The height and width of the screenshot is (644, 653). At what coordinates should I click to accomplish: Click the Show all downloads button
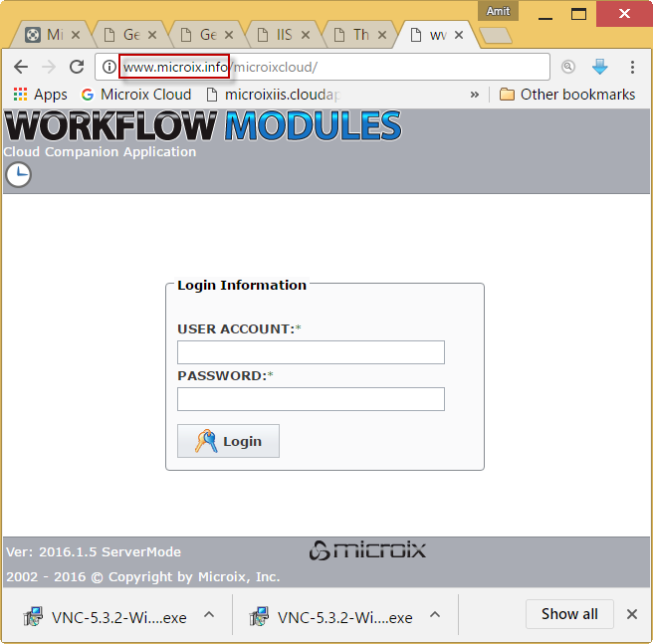569,614
